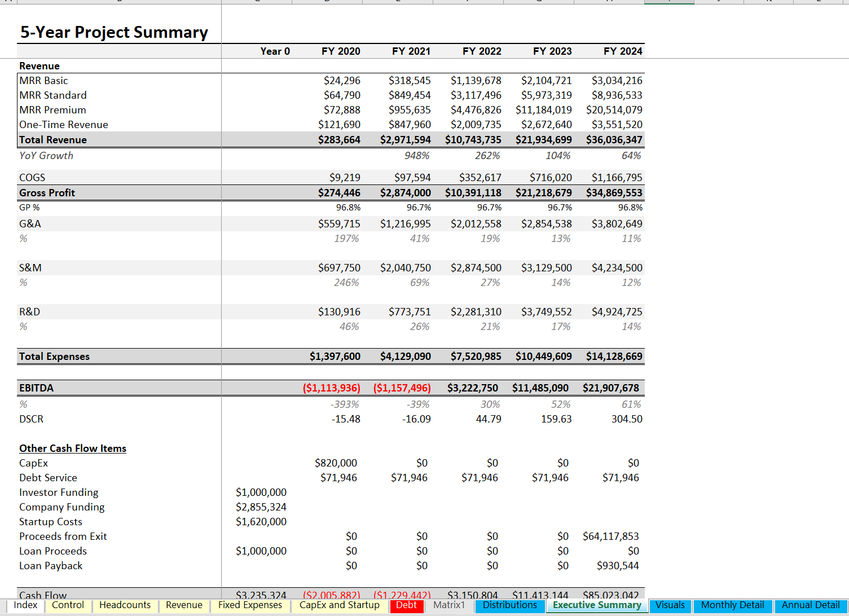The height and width of the screenshot is (616, 849).
Task: Select the Total Revenue label cell
Action: (x=53, y=140)
